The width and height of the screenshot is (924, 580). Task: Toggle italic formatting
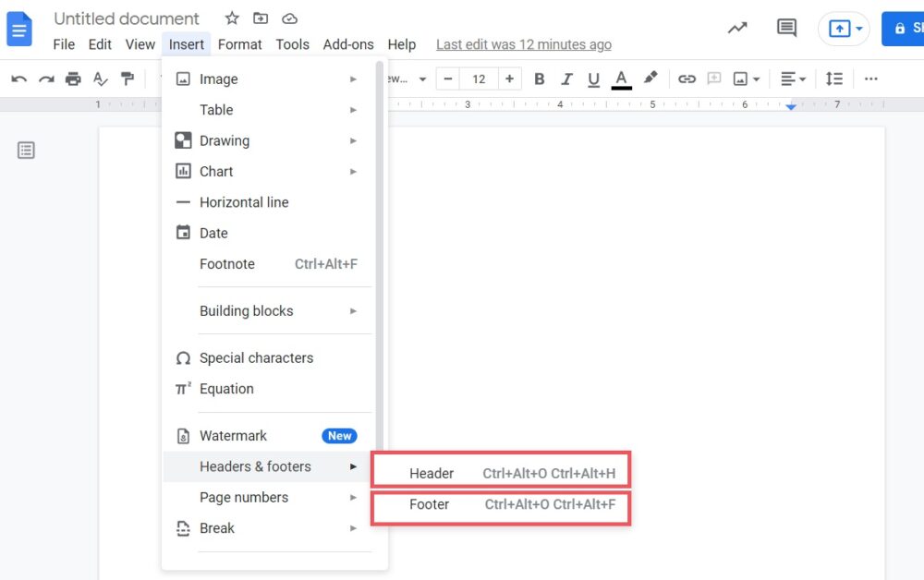click(566, 79)
